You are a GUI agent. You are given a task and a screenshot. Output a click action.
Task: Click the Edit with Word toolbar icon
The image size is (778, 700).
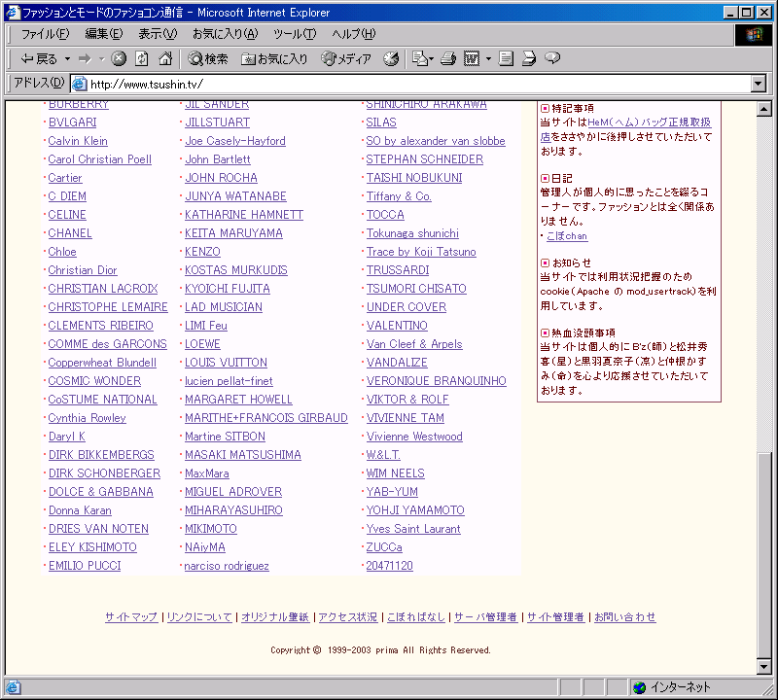(x=472, y=59)
